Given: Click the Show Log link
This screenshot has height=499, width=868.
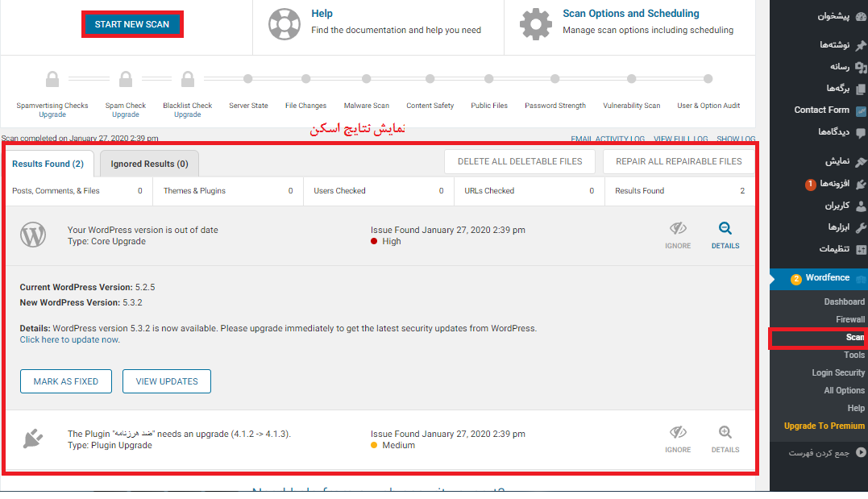Looking at the screenshot, I should [737, 139].
